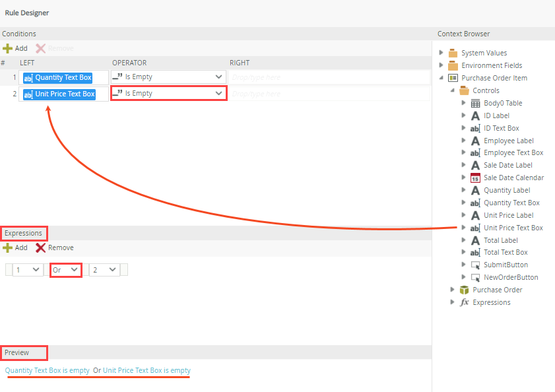Screen dimensions: 555x392
Task: Click 'Quantity Text Box is empty' preview link
Action: point(47,370)
